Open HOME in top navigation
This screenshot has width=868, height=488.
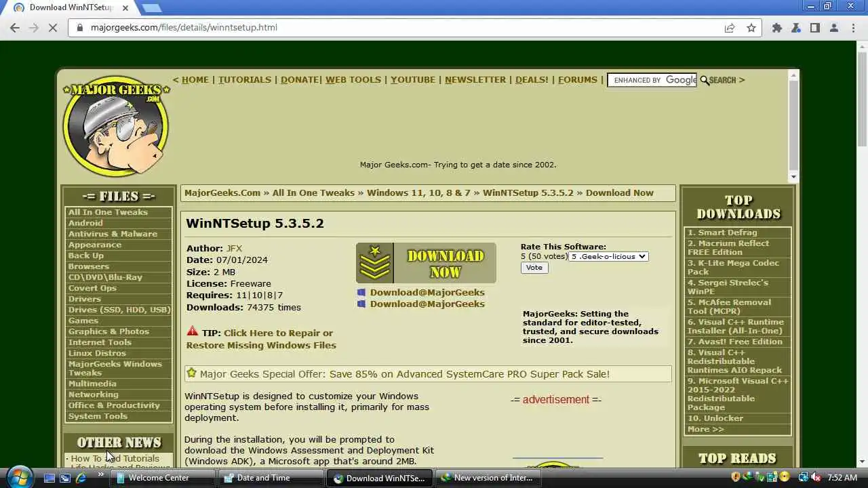(x=195, y=79)
